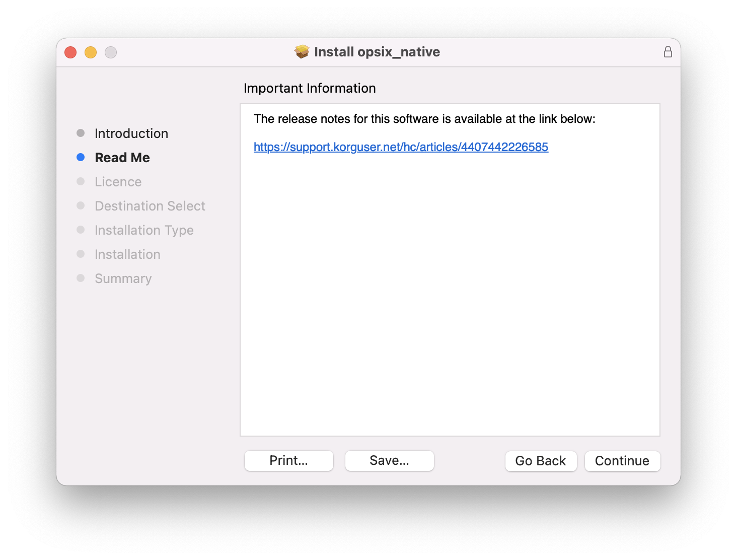The height and width of the screenshot is (560, 737).
Task: Click the release notes text area
Action: tap(450, 292)
